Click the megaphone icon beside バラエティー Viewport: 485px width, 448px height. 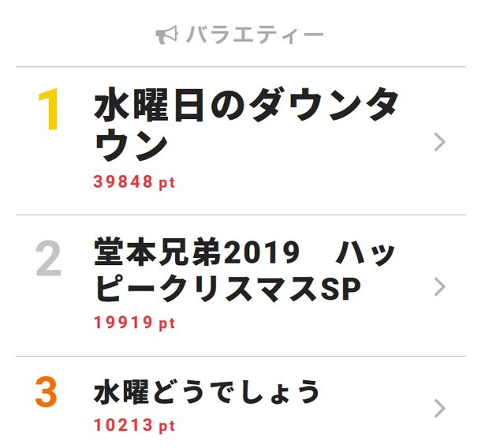pyautogui.click(x=167, y=35)
